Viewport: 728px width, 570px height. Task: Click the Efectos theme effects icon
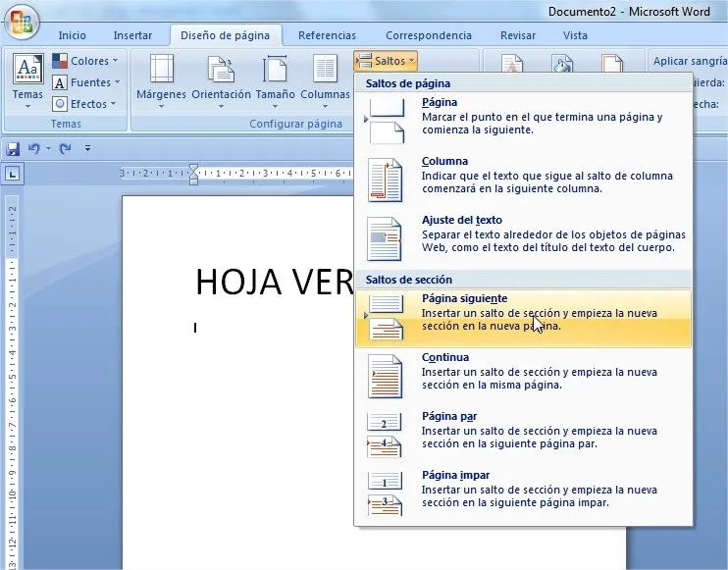click(x=60, y=104)
